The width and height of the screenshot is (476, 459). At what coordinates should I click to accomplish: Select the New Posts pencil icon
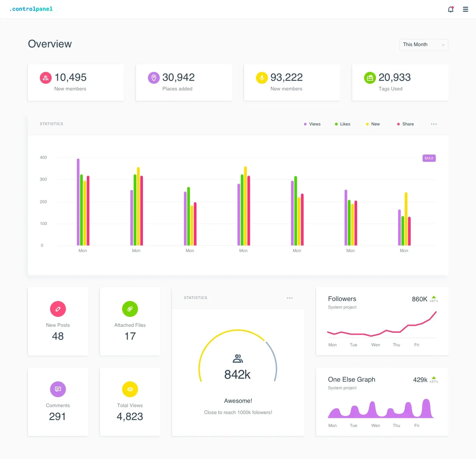pos(58,309)
